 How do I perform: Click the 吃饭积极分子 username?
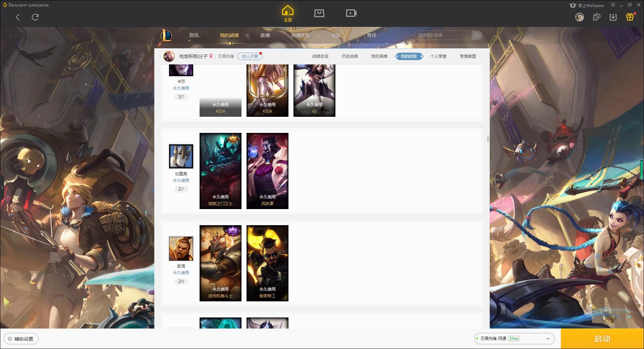pos(194,56)
